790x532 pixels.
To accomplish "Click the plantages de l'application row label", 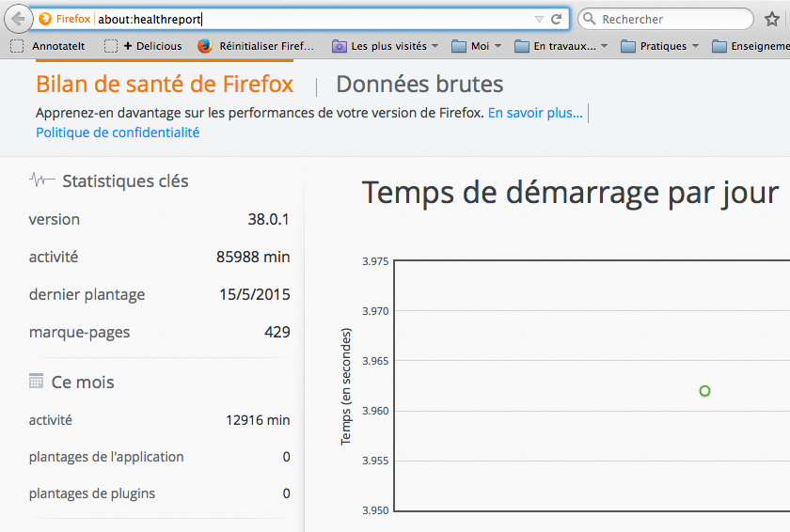I will pyautogui.click(x=106, y=457).
